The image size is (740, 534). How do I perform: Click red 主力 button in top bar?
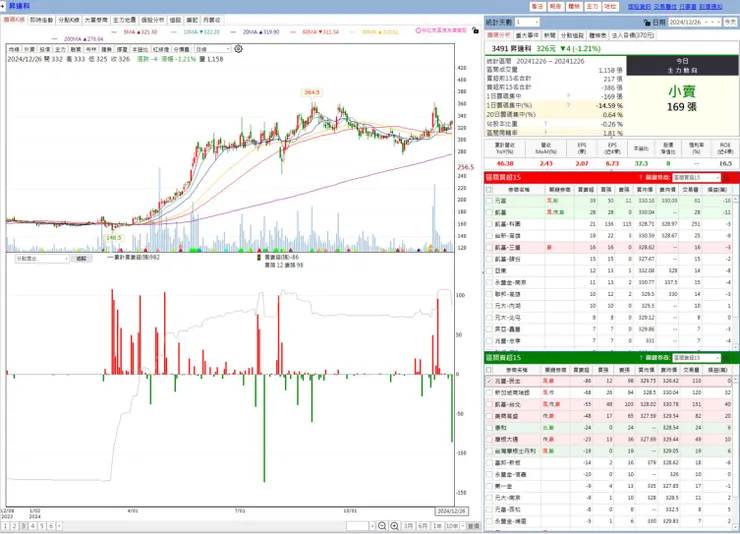click(592, 6)
